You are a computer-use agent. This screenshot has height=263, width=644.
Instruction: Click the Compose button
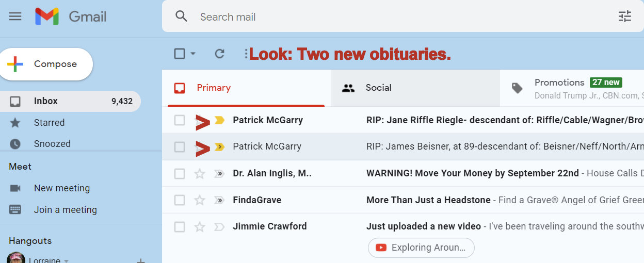tap(45, 64)
